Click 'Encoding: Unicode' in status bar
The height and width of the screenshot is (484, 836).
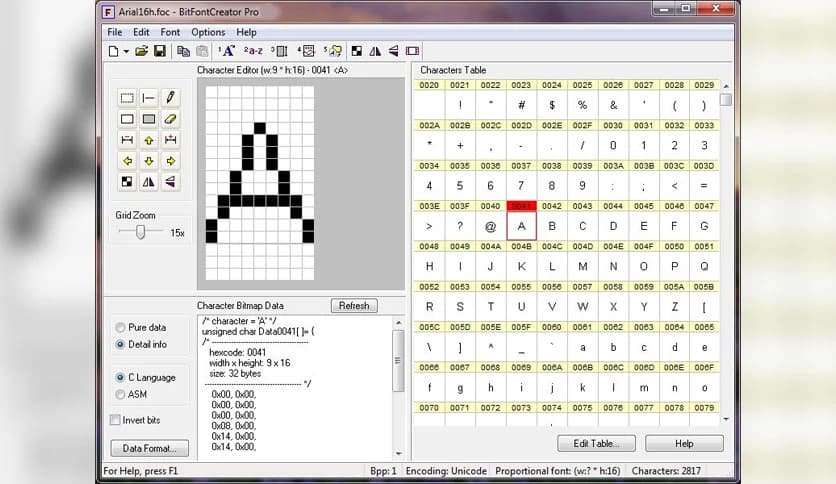coord(446,471)
